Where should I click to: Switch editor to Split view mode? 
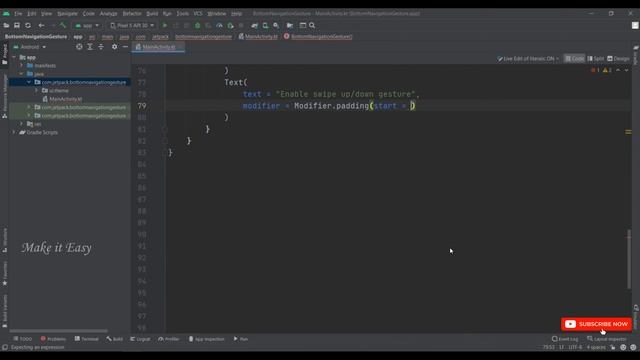596,59
